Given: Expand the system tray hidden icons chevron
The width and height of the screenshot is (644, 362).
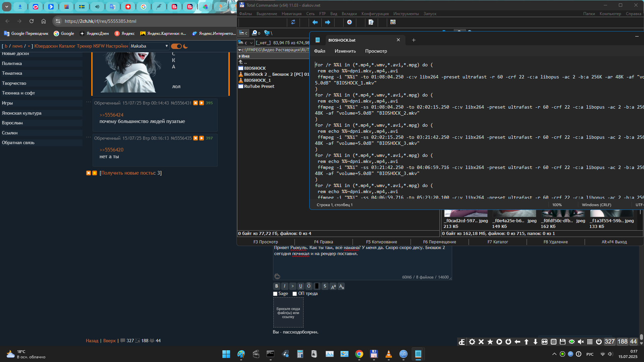Looking at the screenshot, I should (554, 354).
